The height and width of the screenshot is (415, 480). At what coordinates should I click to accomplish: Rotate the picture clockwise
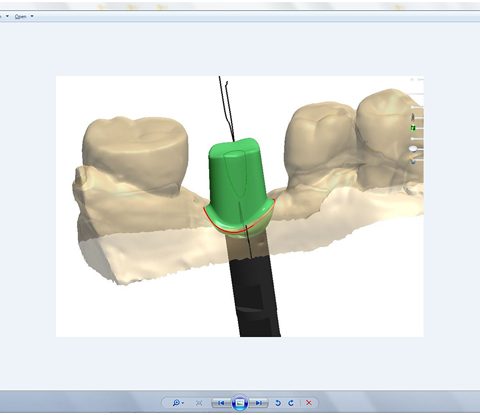(291, 403)
